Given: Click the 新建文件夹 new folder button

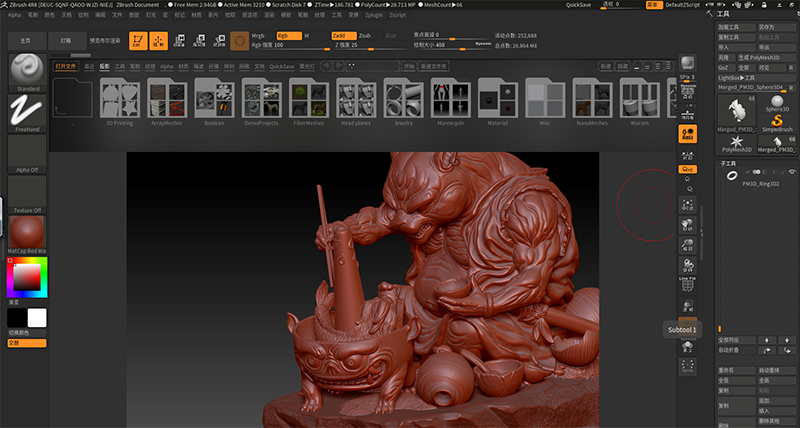Looking at the screenshot, I should pos(433,66).
